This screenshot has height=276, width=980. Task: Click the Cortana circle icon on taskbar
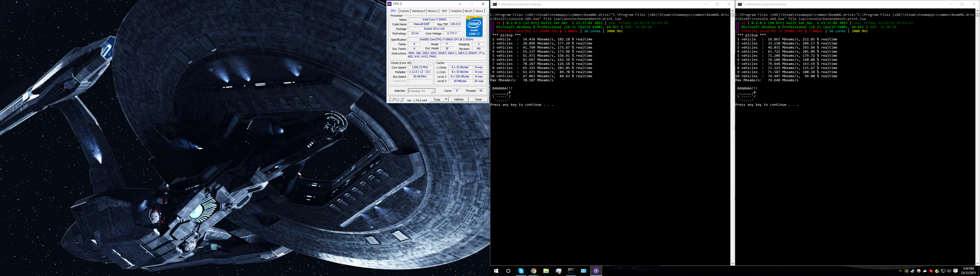[508, 271]
